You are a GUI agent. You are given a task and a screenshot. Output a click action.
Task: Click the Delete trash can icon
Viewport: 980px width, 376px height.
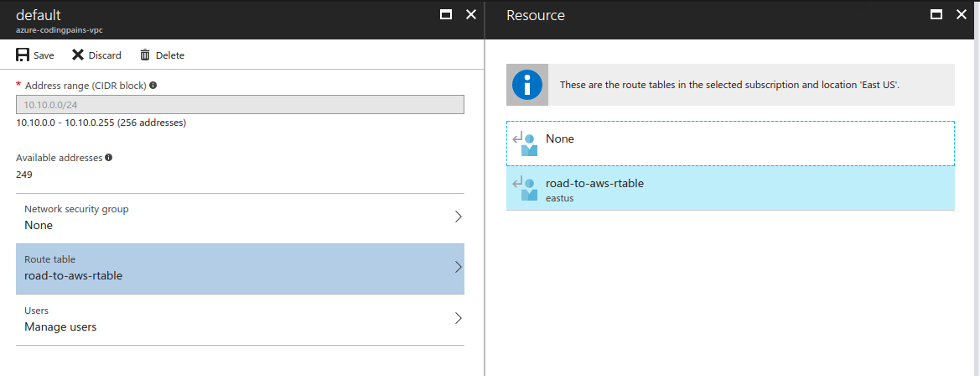(x=145, y=55)
